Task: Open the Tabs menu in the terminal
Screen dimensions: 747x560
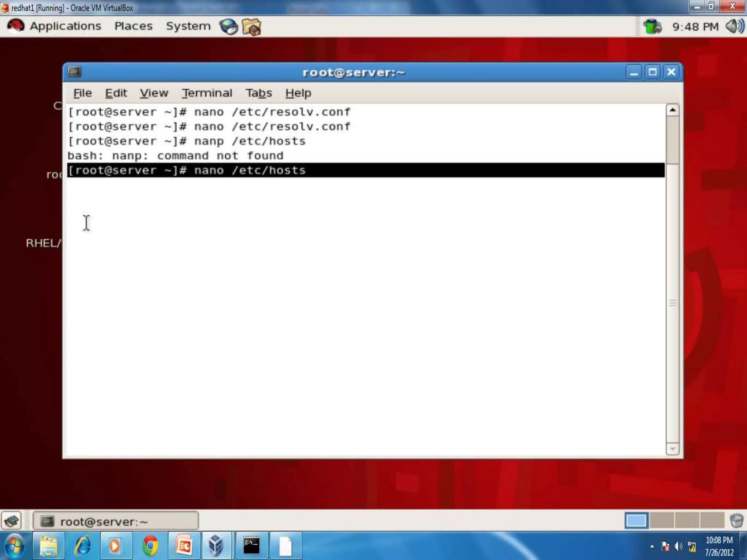Action: pos(258,93)
